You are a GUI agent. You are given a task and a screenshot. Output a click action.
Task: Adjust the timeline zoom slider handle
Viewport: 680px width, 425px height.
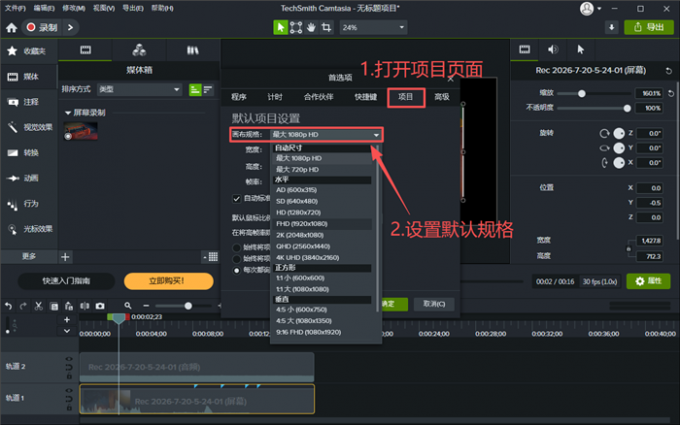coord(188,306)
